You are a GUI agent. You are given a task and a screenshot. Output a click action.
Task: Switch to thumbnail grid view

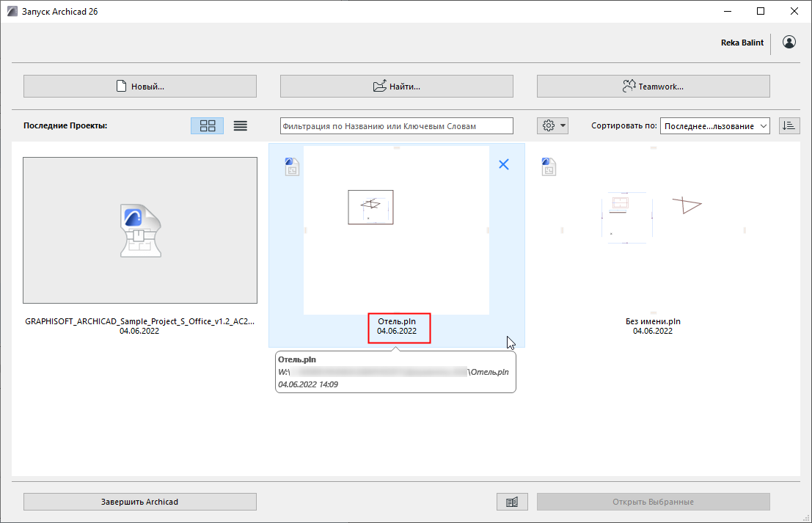click(208, 126)
